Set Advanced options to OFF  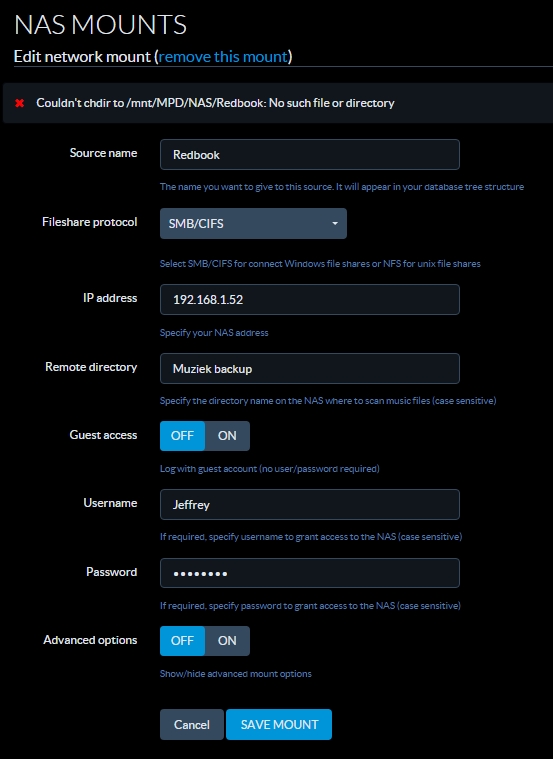(x=183, y=641)
